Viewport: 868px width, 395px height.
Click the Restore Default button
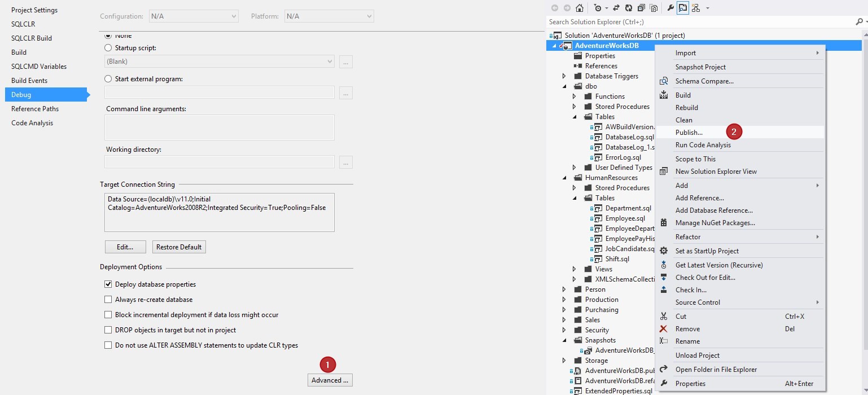[x=179, y=247]
